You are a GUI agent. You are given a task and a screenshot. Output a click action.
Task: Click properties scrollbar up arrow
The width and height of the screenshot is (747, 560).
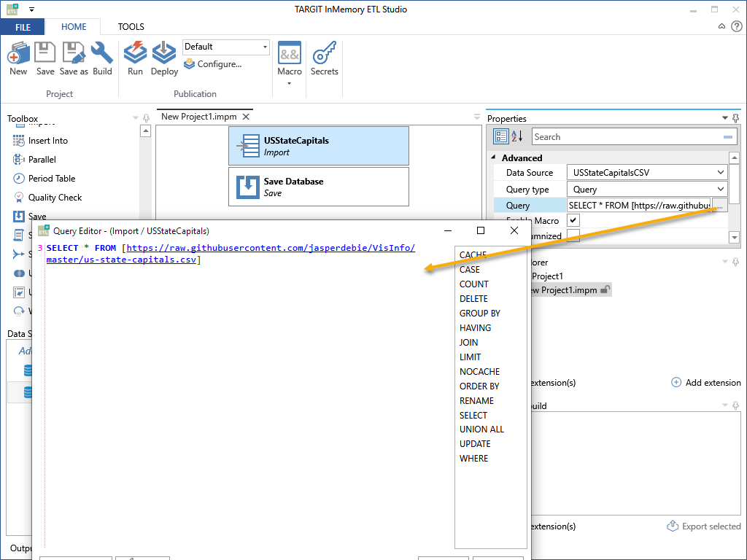coord(734,157)
